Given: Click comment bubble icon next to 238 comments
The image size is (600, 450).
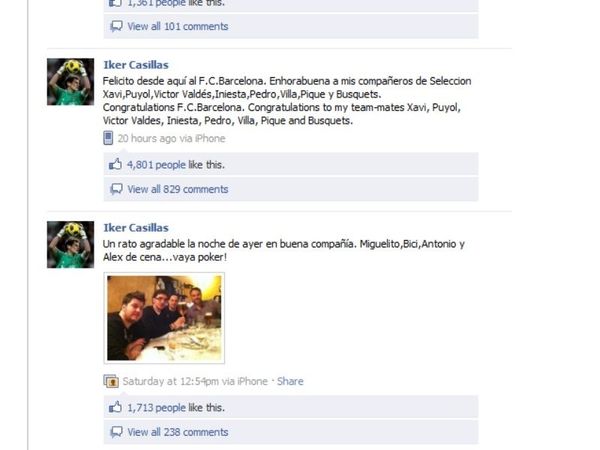Looking at the screenshot, I should pyautogui.click(x=116, y=432).
